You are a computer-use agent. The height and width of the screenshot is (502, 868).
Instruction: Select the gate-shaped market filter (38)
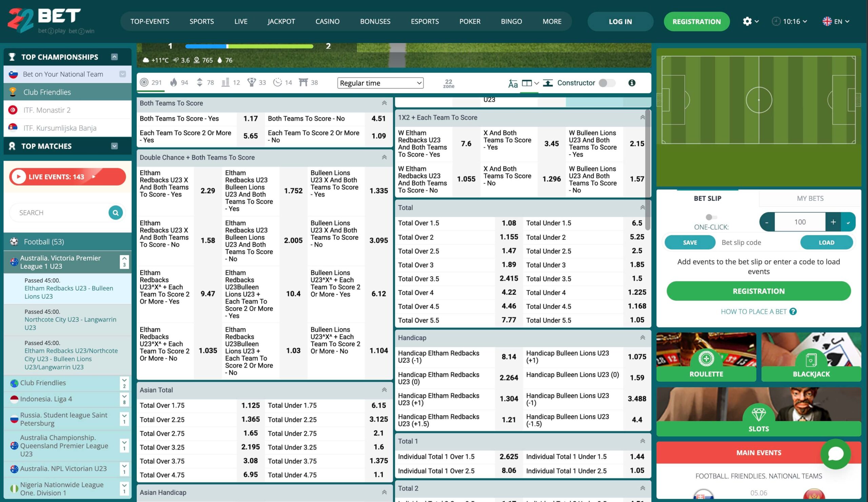pyautogui.click(x=308, y=82)
